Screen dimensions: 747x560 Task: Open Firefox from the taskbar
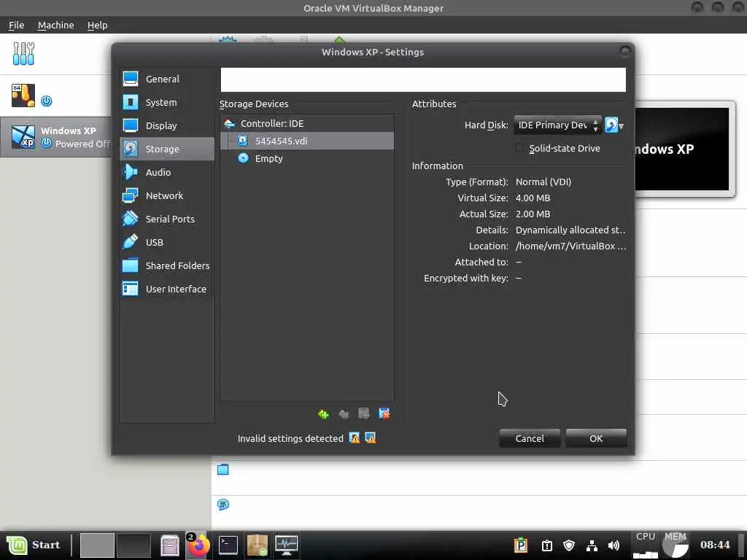click(198, 545)
